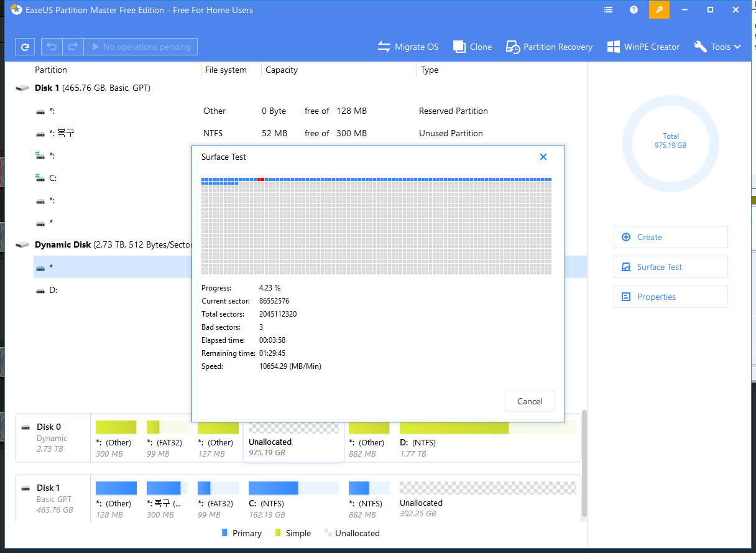This screenshot has height=553, width=756.
Task: Click the redo arrow in toolbar
Action: 73,47
